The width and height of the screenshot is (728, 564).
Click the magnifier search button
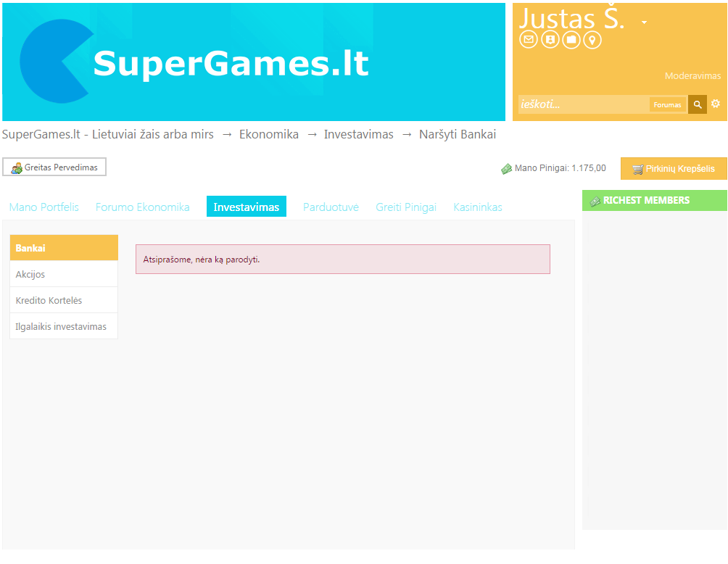tap(698, 104)
